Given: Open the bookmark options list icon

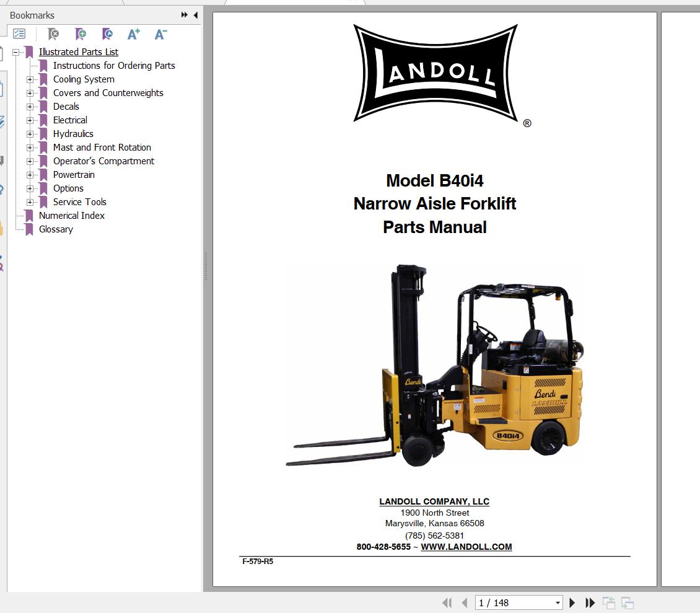Looking at the screenshot, I should click(x=19, y=34).
